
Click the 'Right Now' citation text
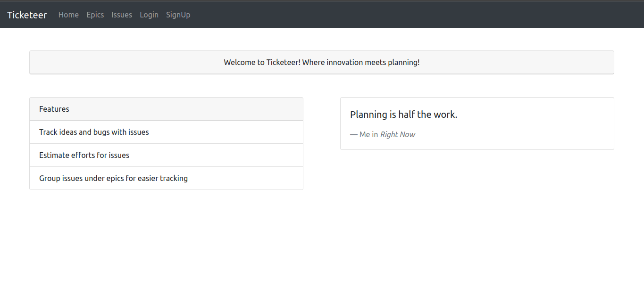(398, 134)
